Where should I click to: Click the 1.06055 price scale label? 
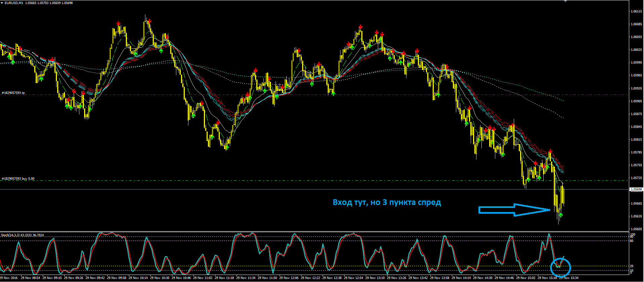tap(636, 37)
